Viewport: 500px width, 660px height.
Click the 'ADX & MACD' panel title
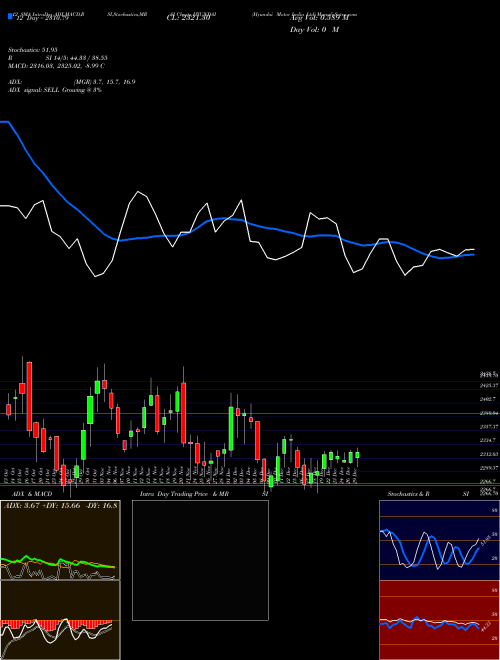point(32,494)
